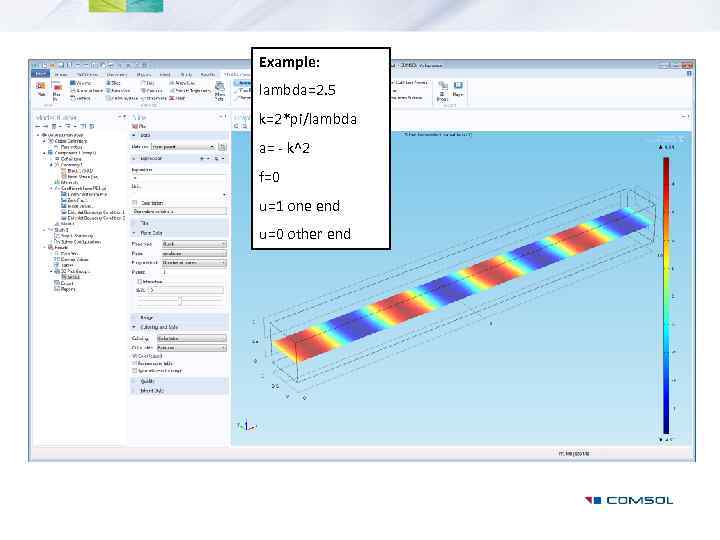720x540 pixels.
Task: Click the coordinate axis triad in Graphics
Action: point(247,426)
